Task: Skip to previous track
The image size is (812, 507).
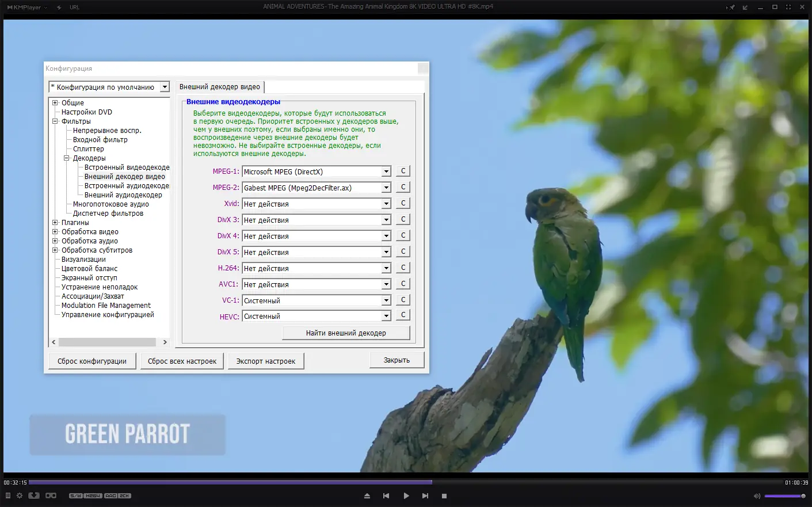Action: pos(386,495)
